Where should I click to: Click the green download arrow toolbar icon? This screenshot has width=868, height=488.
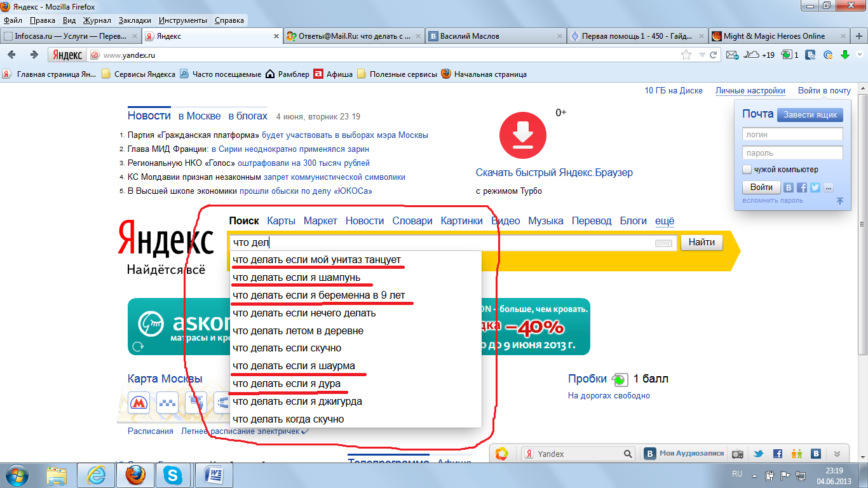(845, 55)
